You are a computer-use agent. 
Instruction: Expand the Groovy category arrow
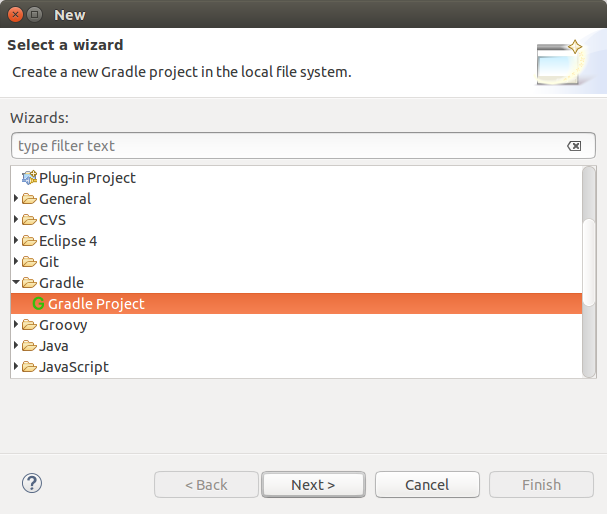pyautogui.click(x=16, y=324)
